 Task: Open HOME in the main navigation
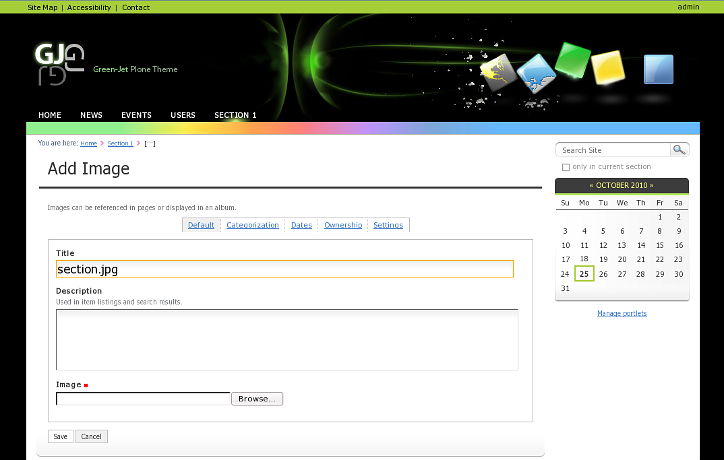coord(50,115)
